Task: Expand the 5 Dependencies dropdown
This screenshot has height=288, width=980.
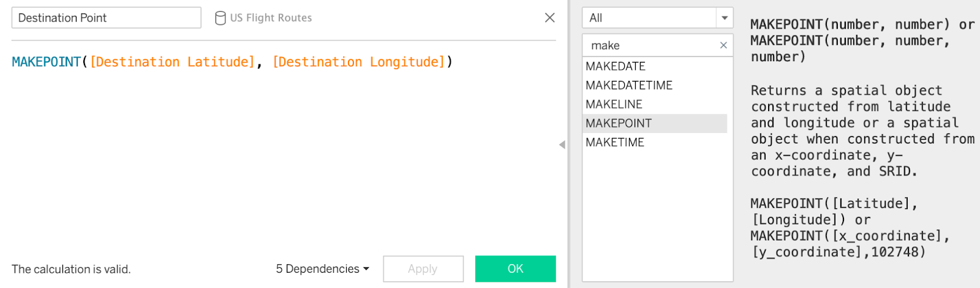Action: [x=323, y=269]
